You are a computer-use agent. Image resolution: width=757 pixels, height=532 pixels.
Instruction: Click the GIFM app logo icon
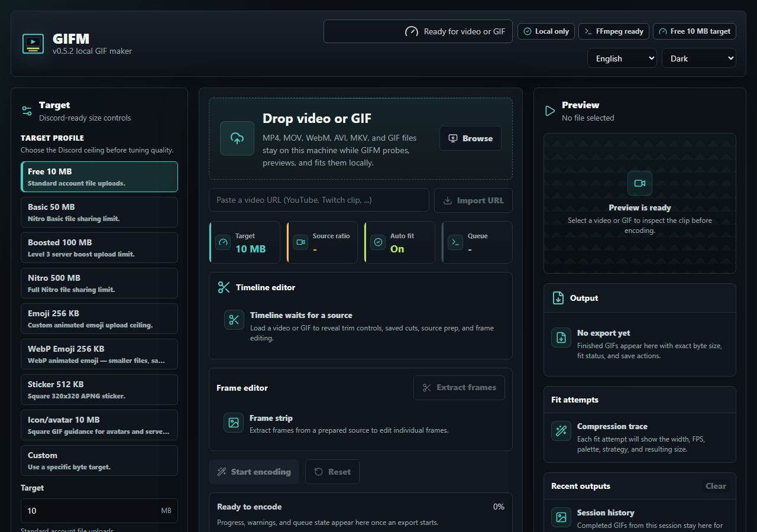pos(33,44)
